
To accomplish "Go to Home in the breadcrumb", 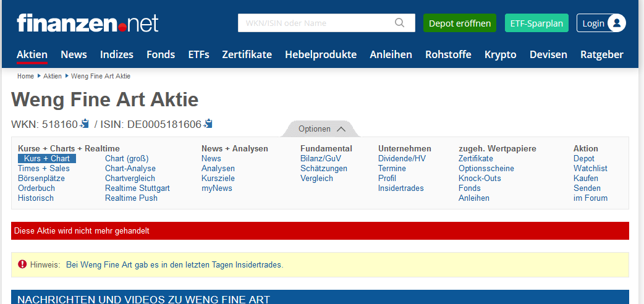I will point(25,76).
